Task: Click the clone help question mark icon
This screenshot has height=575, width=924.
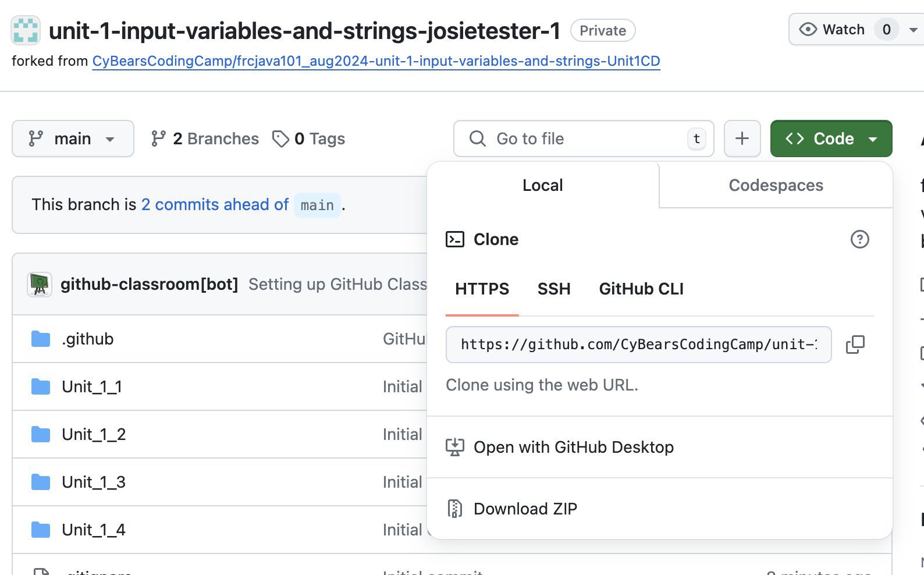Action: point(859,239)
